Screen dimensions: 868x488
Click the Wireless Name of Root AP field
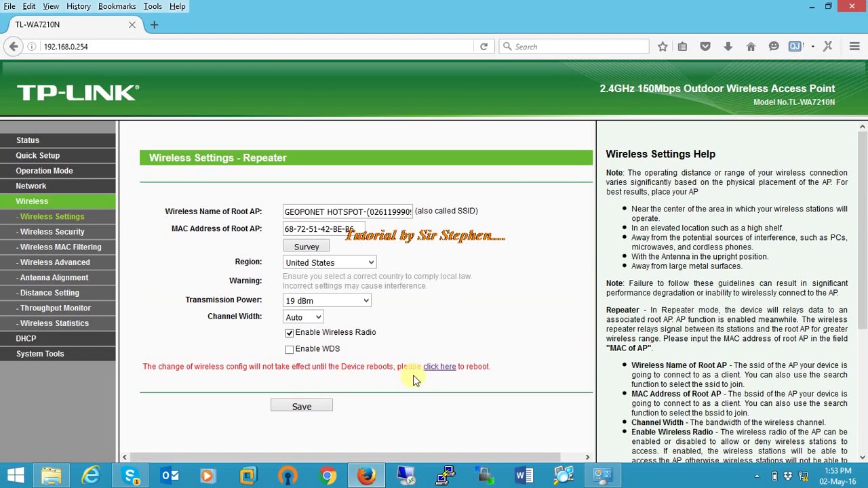348,211
